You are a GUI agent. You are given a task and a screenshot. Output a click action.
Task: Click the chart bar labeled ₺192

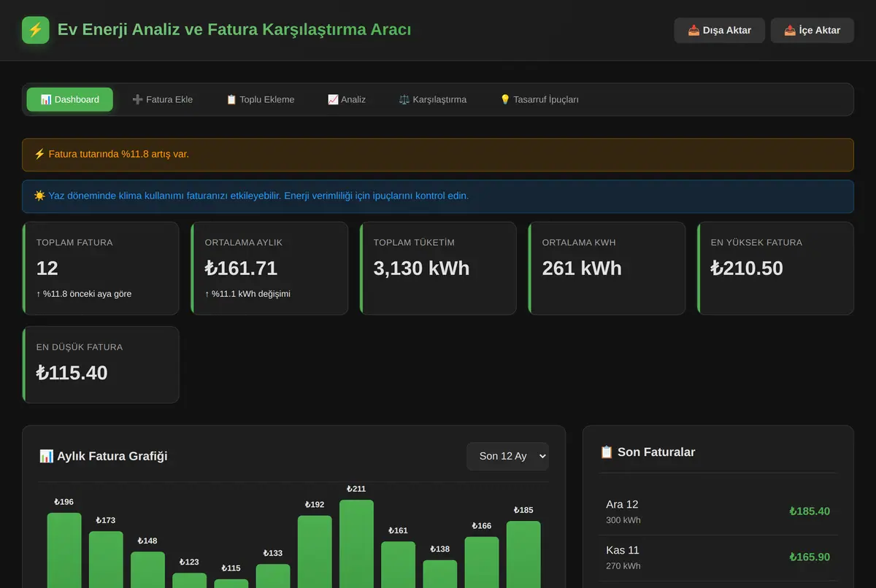tap(315, 552)
